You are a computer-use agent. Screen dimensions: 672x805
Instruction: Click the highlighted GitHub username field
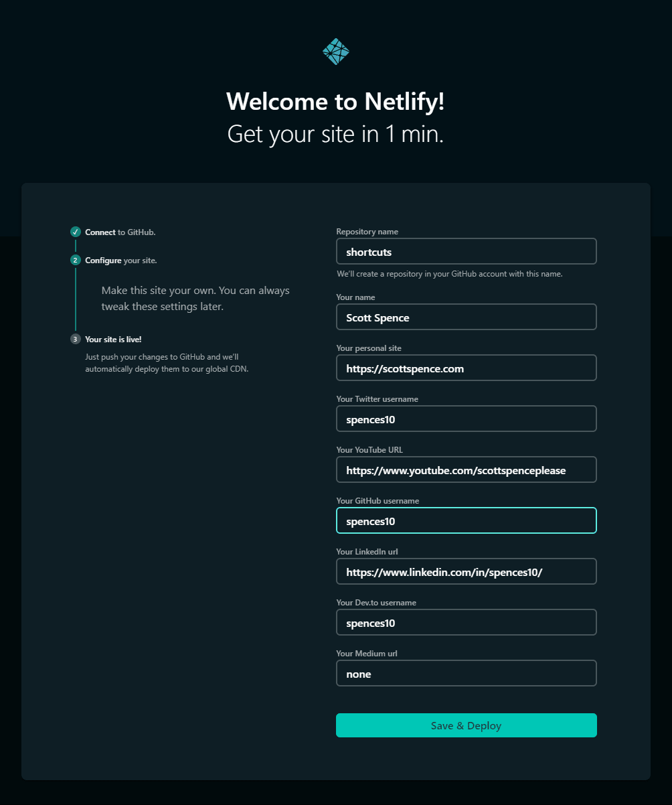point(466,520)
